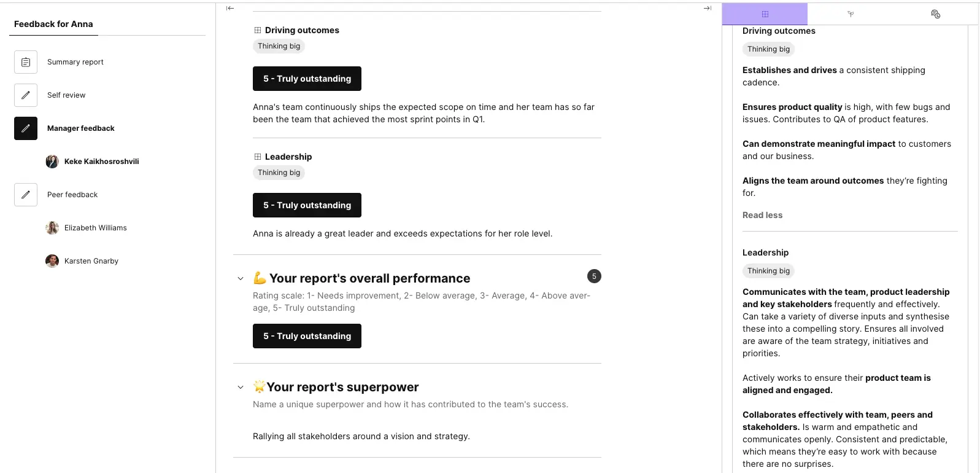Image resolution: width=980 pixels, height=473 pixels.
Task: Collapse 'Your report's overall performance' section
Action: point(241,279)
